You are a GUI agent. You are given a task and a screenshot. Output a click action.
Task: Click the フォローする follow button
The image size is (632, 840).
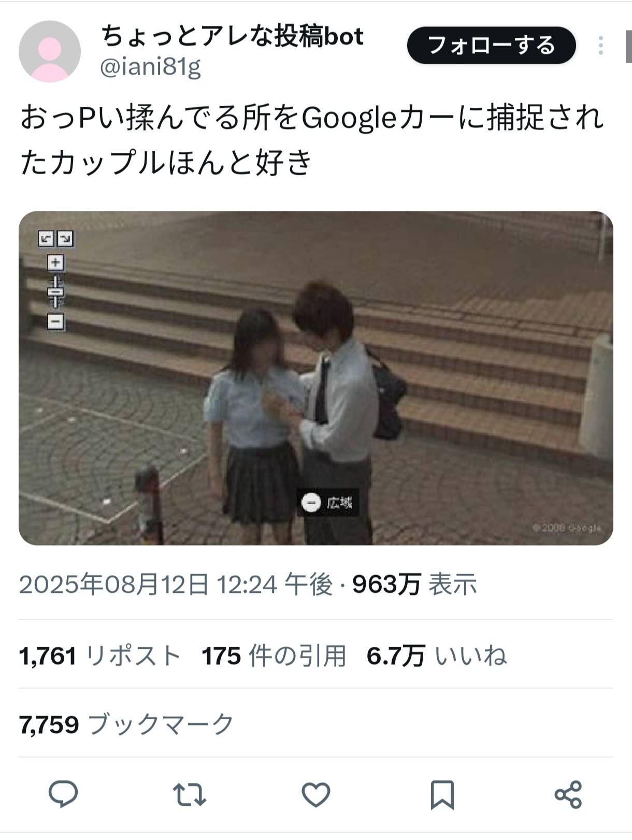(492, 46)
